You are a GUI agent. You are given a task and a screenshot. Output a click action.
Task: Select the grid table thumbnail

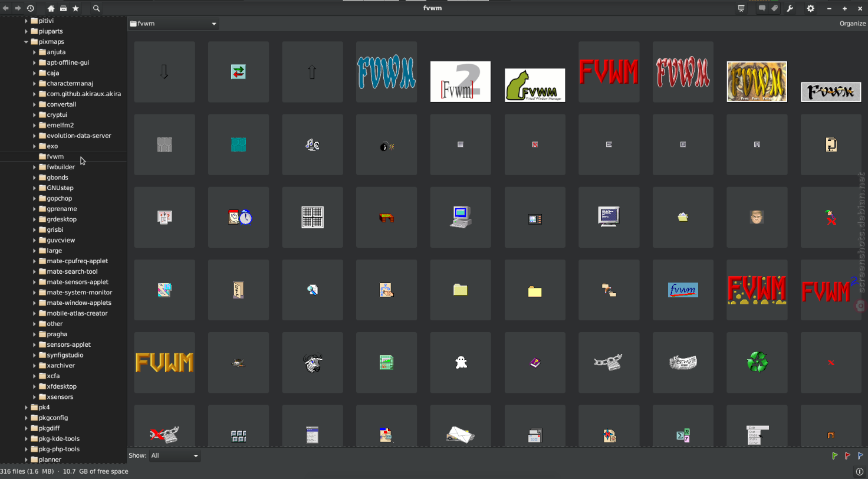click(313, 217)
